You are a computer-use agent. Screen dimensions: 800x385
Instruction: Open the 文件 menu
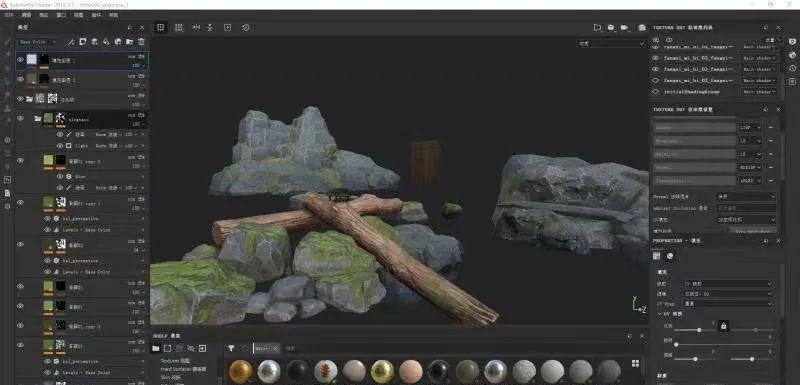8,15
